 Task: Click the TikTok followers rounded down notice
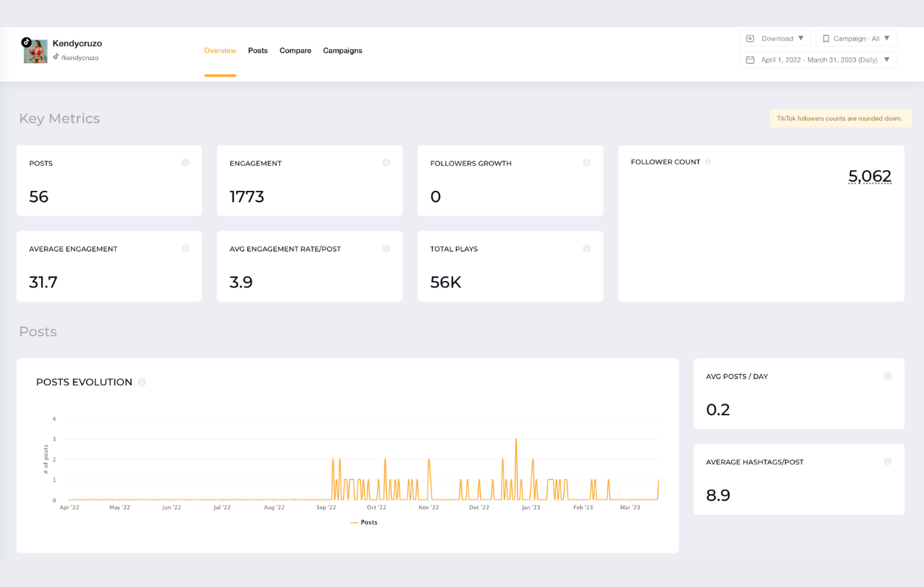coord(840,118)
